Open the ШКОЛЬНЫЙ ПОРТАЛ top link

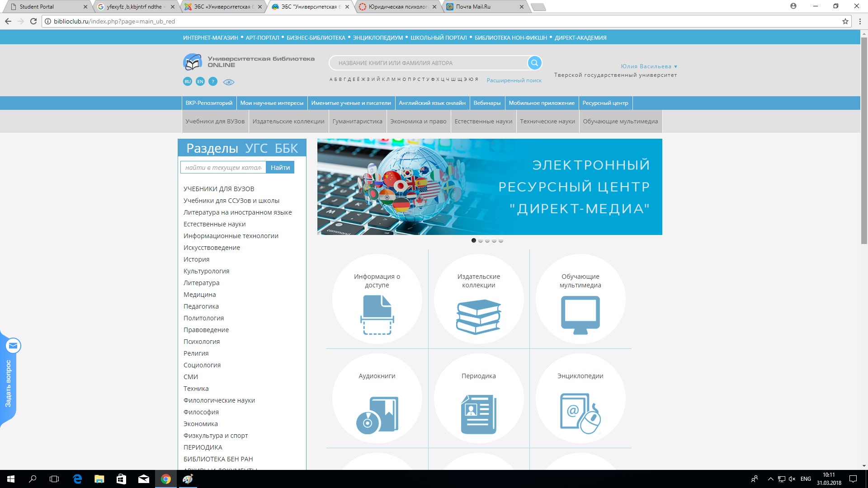(x=439, y=38)
